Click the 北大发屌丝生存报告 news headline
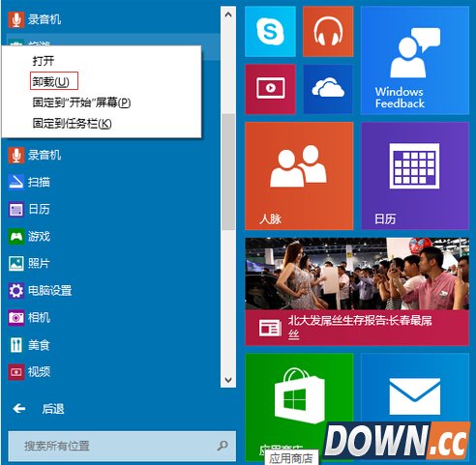The image size is (476, 465). [x=360, y=327]
